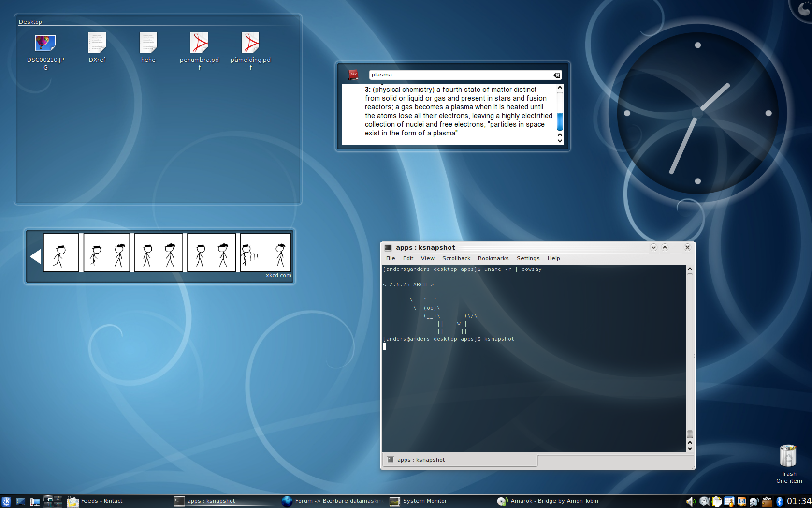Go to previous comic with left arrow
This screenshot has width=812, height=508.
(x=35, y=256)
